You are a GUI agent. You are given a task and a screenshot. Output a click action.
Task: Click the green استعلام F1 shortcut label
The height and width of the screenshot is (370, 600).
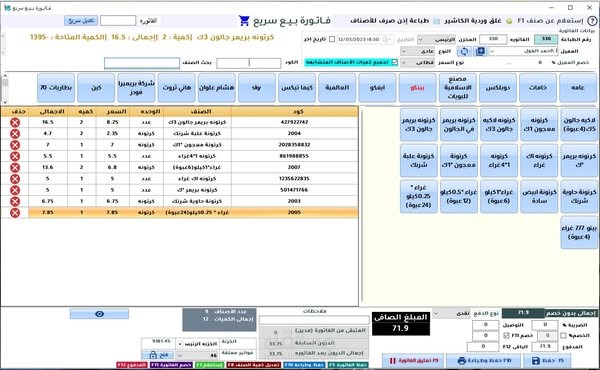(210, 365)
